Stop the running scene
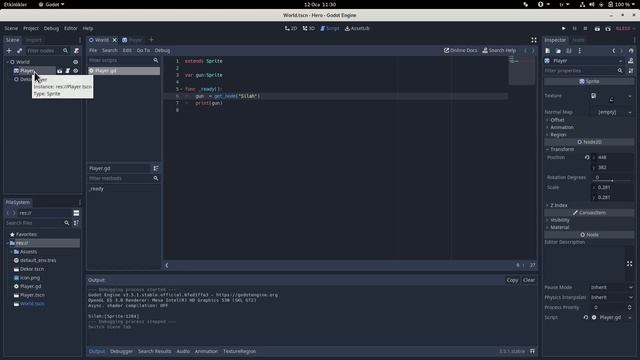This screenshot has width=640, height=360. point(585,29)
